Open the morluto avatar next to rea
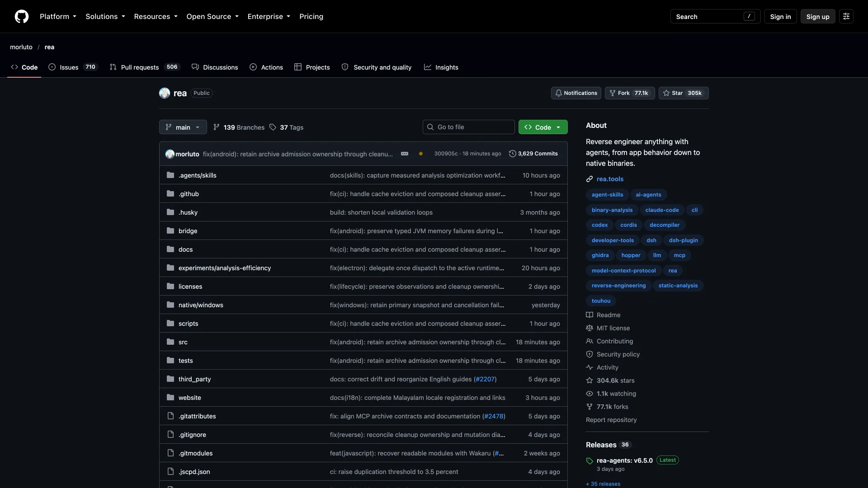The image size is (868, 488). pos(165,93)
